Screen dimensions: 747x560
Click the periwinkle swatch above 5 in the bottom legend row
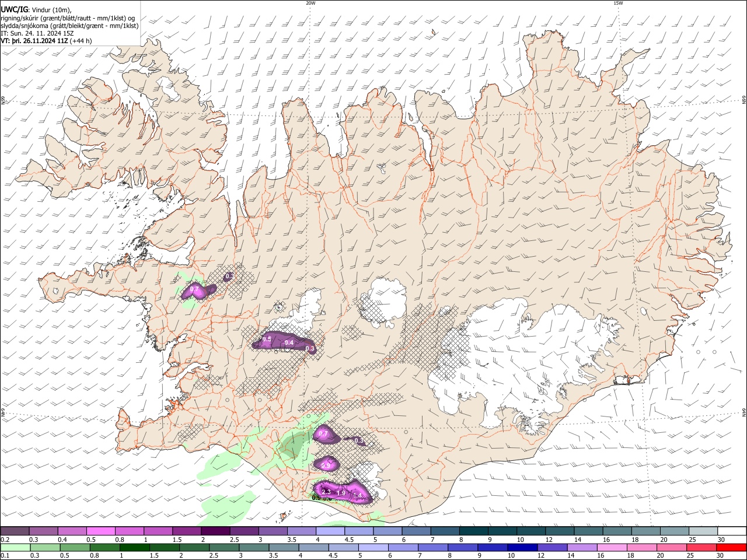click(x=373, y=547)
